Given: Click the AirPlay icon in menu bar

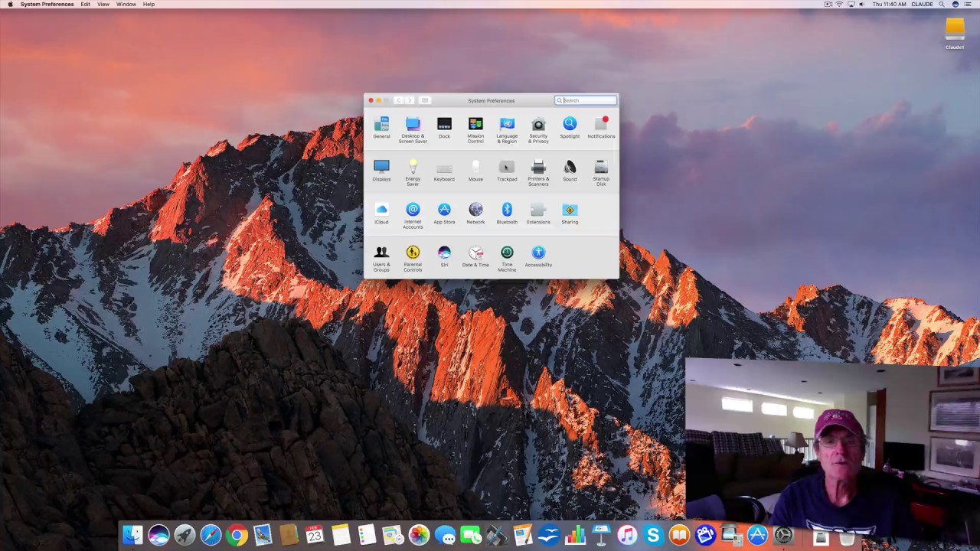Looking at the screenshot, I should (851, 5).
